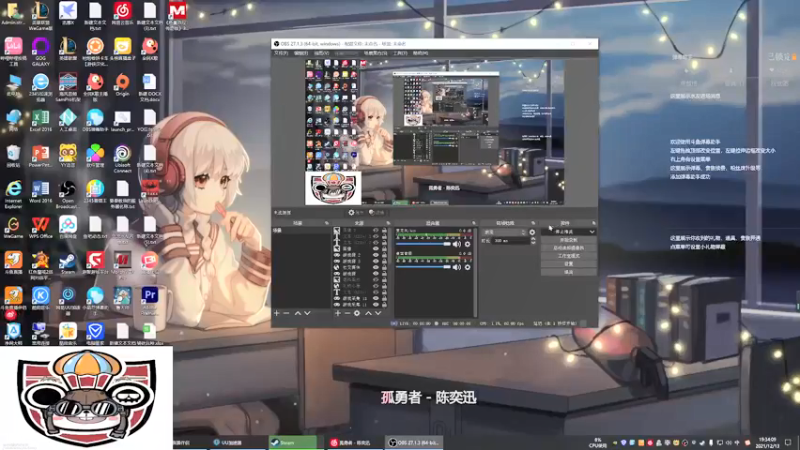Open the 视图(V) menu in OBS

321,53
